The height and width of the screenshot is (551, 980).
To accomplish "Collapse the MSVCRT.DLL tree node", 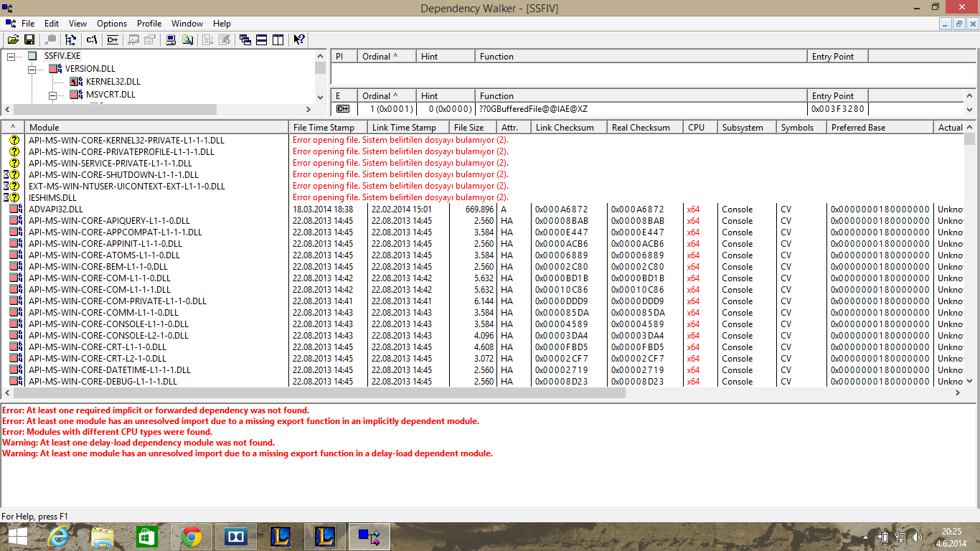I will [x=53, y=95].
